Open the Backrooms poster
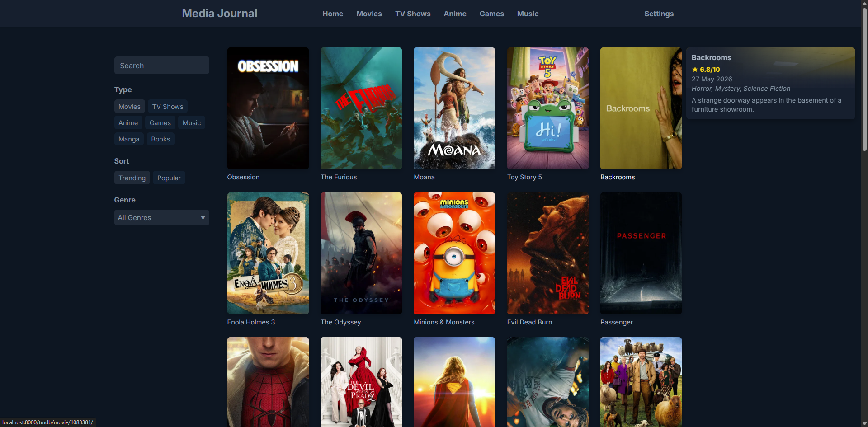The width and height of the screenshot is (868, 427). coord(641,108)
